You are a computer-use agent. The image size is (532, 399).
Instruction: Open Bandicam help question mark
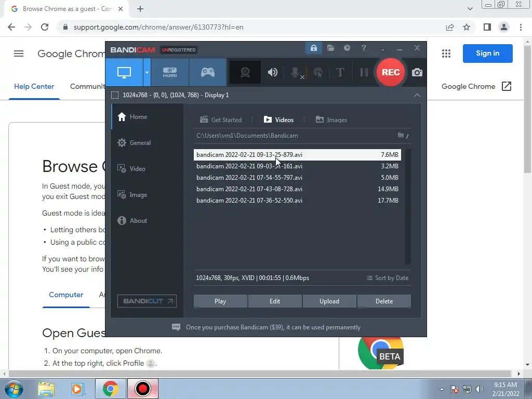pyautogui.click(x=364, y=48)
